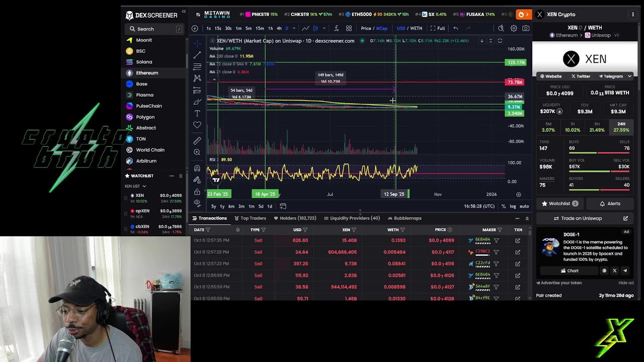
Task: Toggle hide all drawings eye icon
Action: click(197, 203)
